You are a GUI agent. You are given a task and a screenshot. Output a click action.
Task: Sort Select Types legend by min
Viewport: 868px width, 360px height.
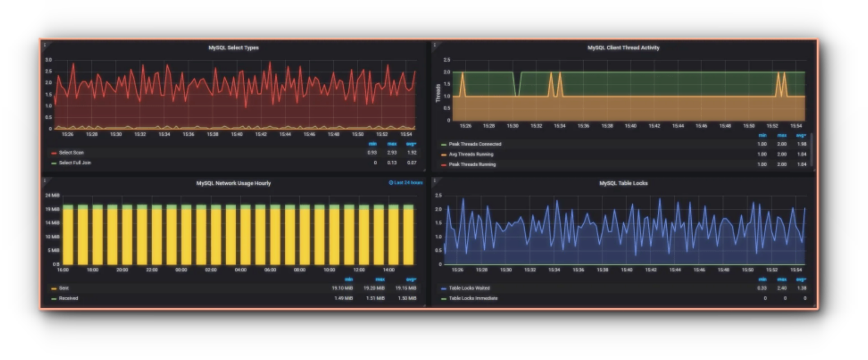point(372,144)
